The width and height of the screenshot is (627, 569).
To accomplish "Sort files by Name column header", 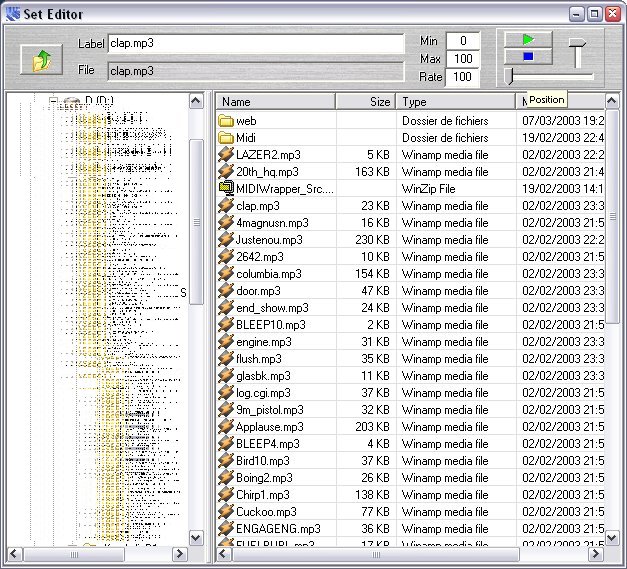I will point(275,102).
